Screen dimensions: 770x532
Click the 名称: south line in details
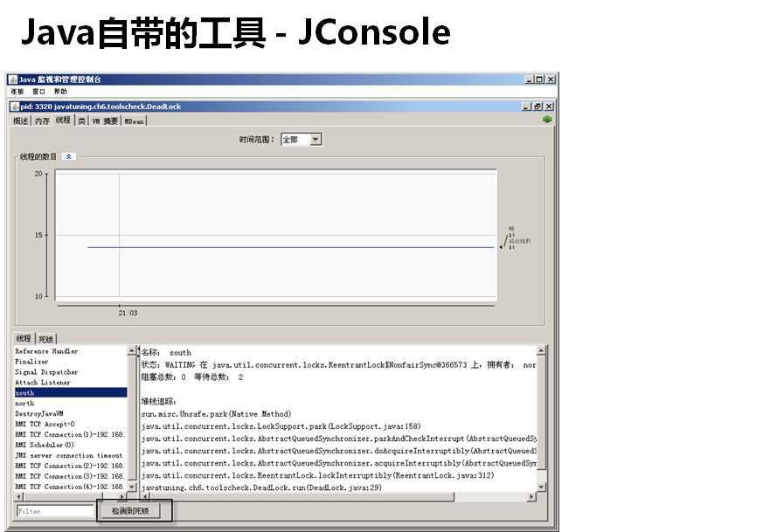click(166, 353)
